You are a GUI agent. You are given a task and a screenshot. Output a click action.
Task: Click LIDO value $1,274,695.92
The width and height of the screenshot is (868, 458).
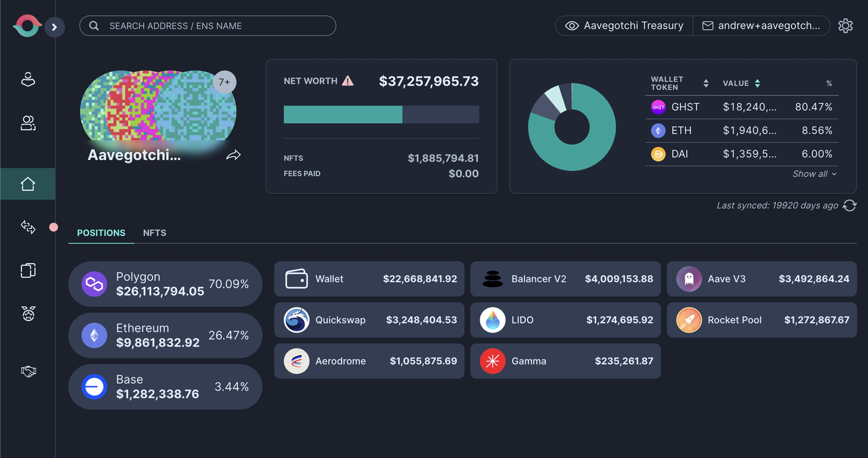[620, 320]
